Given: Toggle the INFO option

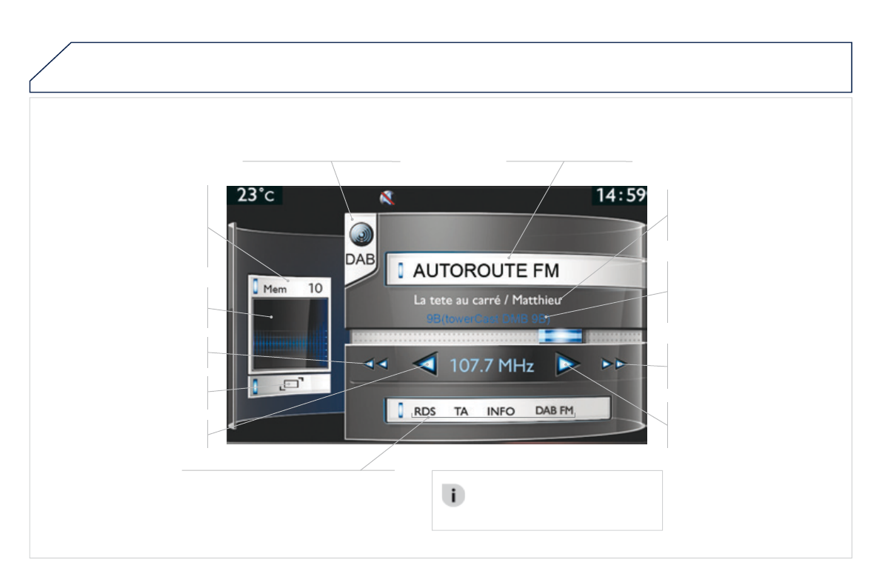Looking at the screenshot, I should (501, 411).
